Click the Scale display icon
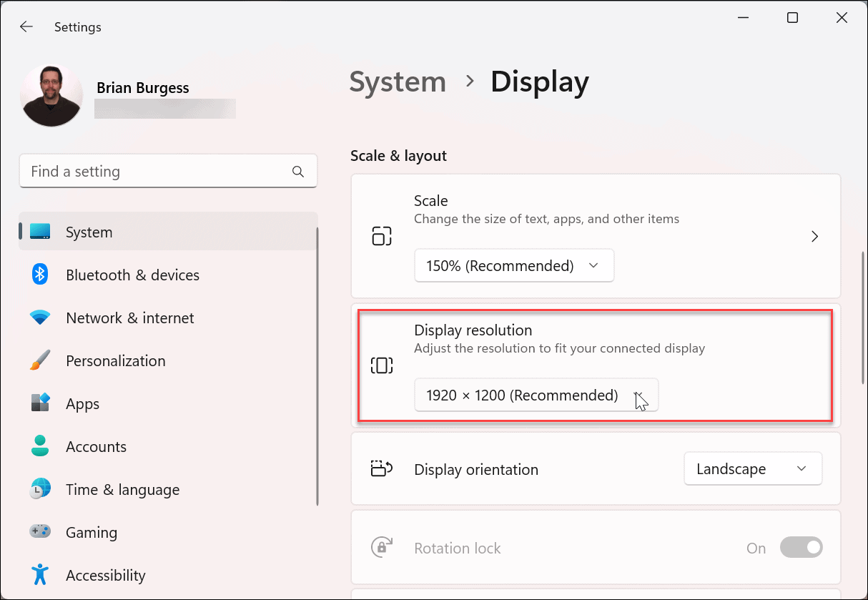 pos(382,235)
